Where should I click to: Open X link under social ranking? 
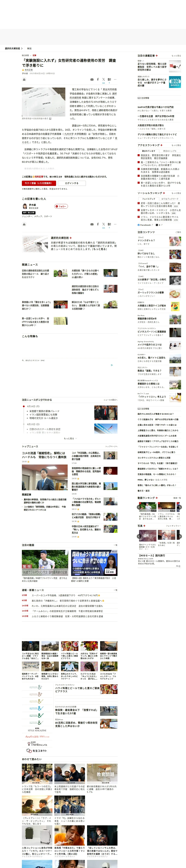tap(159, 225)
